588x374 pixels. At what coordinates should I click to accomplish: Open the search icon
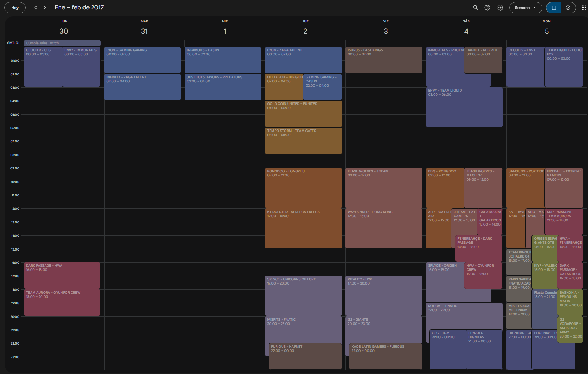point(475,8)
